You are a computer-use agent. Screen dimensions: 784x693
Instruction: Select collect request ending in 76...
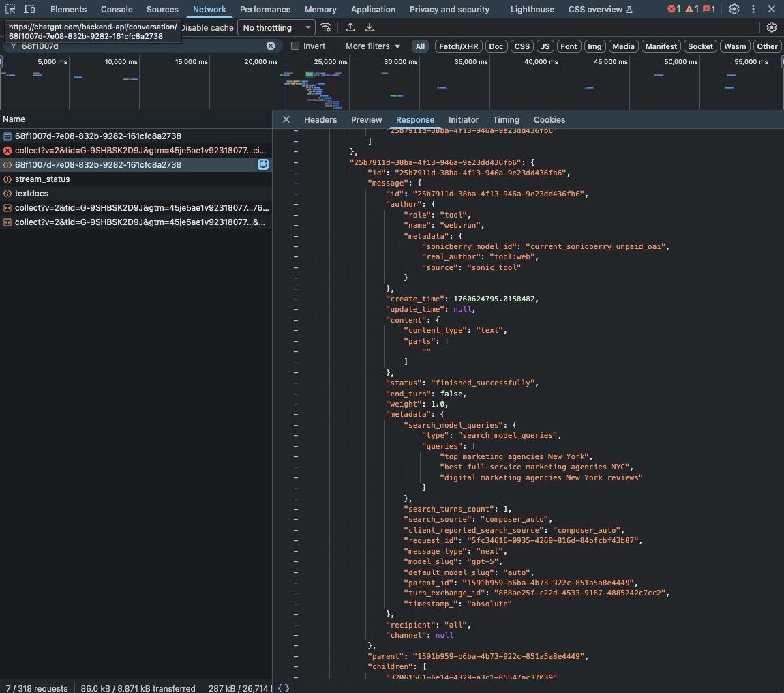pyautogui.click(x=136, y=207)
